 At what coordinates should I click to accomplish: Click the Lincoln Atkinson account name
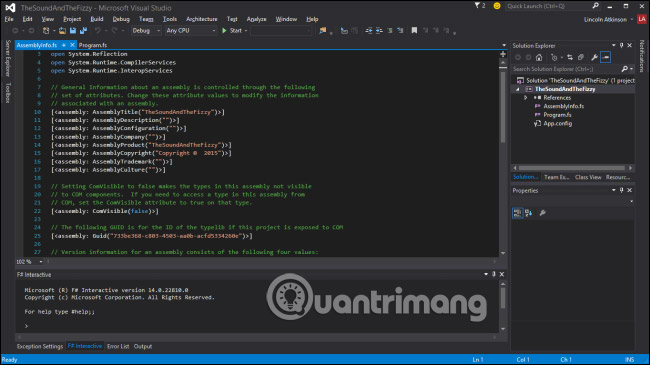(x=605, y=19)
